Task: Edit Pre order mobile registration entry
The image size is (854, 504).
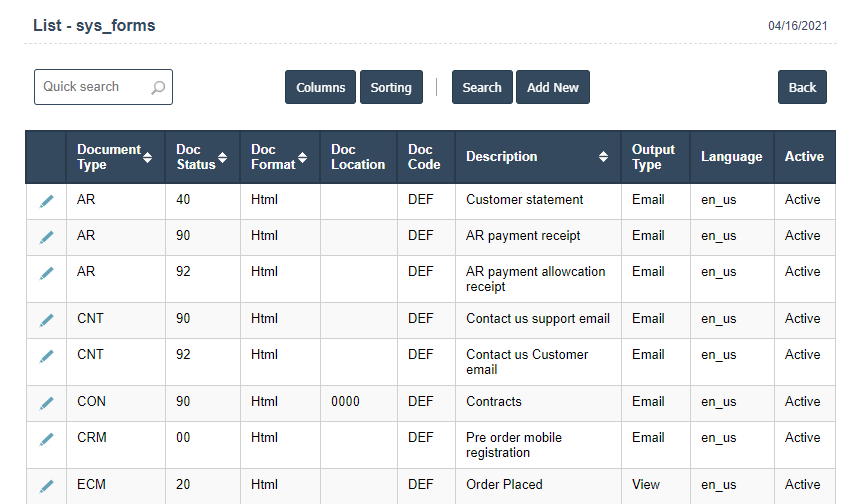Action: point(47,439)
